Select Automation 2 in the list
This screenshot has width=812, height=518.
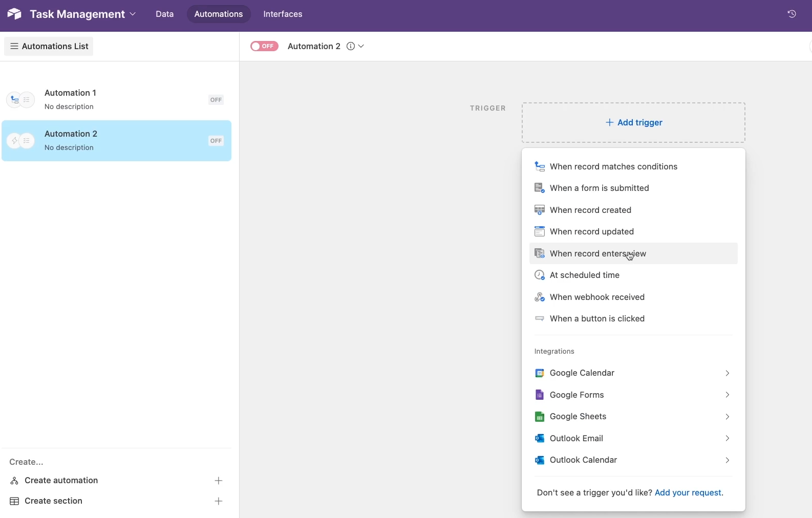(116, 141)
